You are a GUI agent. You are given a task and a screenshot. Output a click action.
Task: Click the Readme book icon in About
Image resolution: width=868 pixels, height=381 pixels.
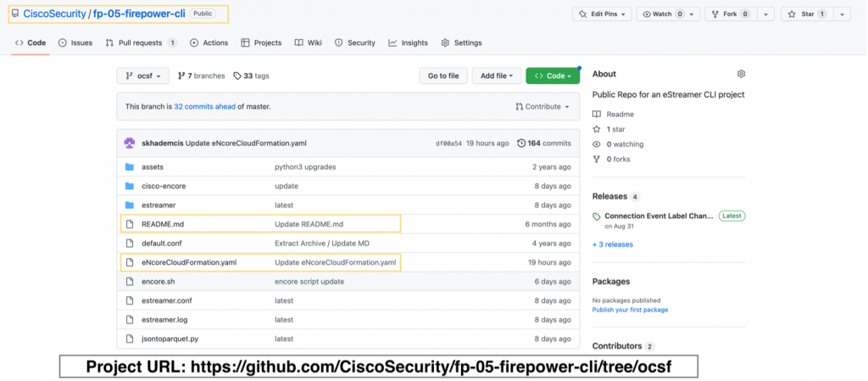coord(597,114)
